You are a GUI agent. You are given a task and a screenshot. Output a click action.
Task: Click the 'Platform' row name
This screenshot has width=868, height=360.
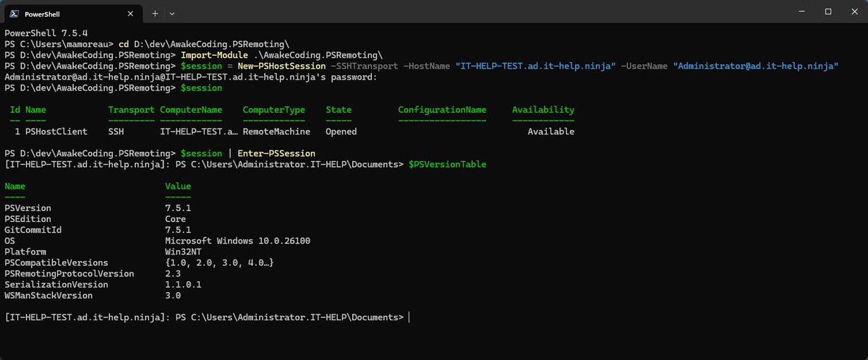tap(25, 251)
